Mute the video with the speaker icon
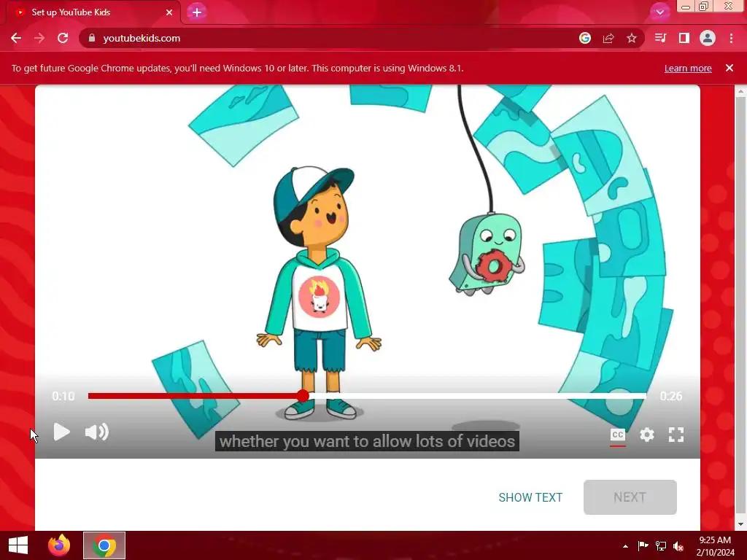Viewport: 747px width, 560px height. tap(97, 432)
